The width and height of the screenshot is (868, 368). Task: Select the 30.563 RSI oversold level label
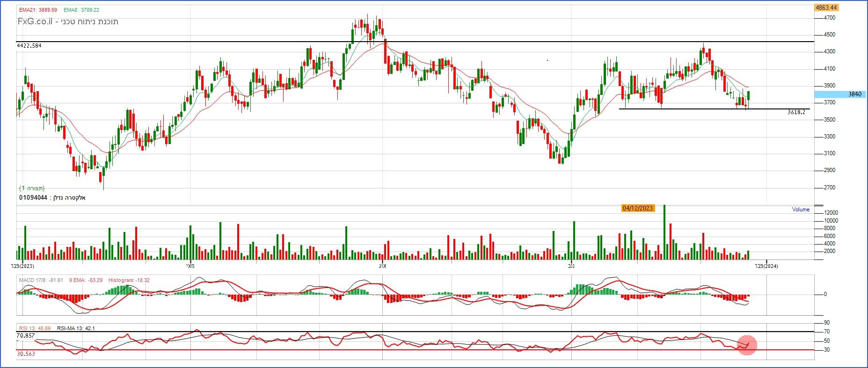pos(26,354)
